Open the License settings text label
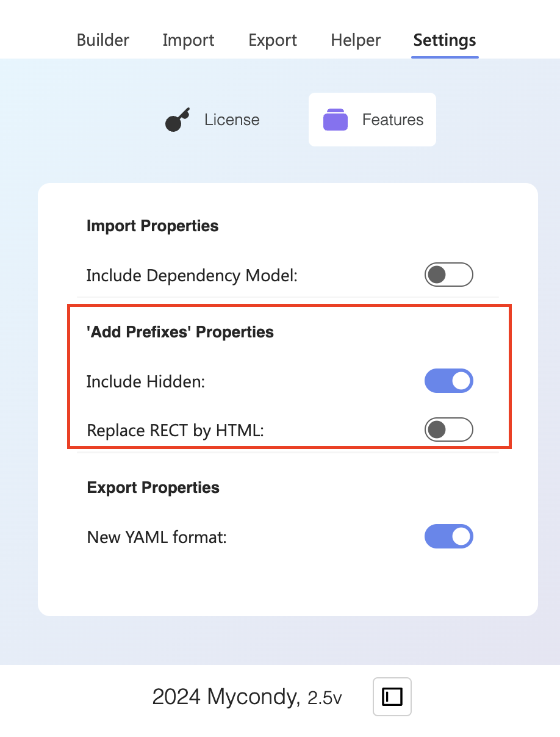The width and height of the screenshot is (560, 737). [232, 120]
